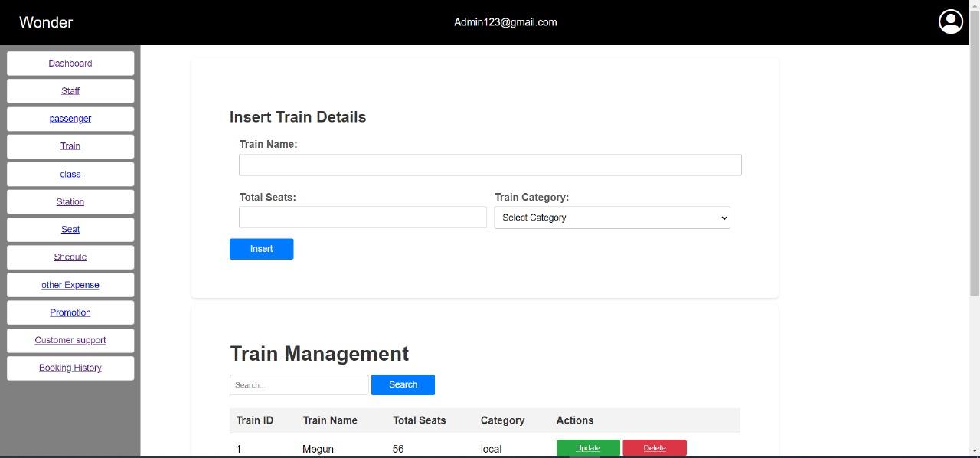Screen dimensions: 980x458
Task: Select the Megun train name cell
Action: point(318,449)
